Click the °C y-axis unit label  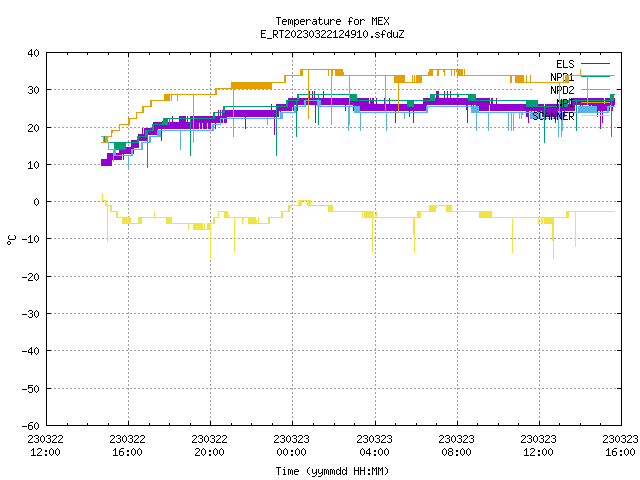11,240
